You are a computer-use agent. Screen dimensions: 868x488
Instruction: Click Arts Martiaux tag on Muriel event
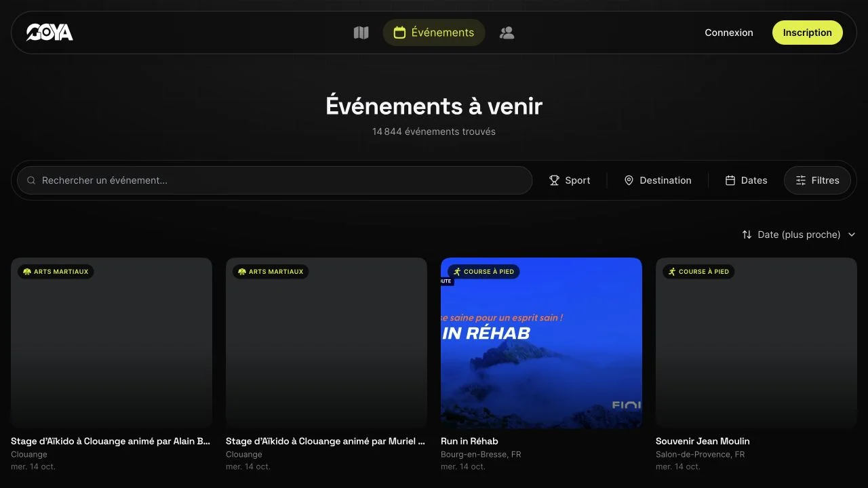(x=270, y=272)
